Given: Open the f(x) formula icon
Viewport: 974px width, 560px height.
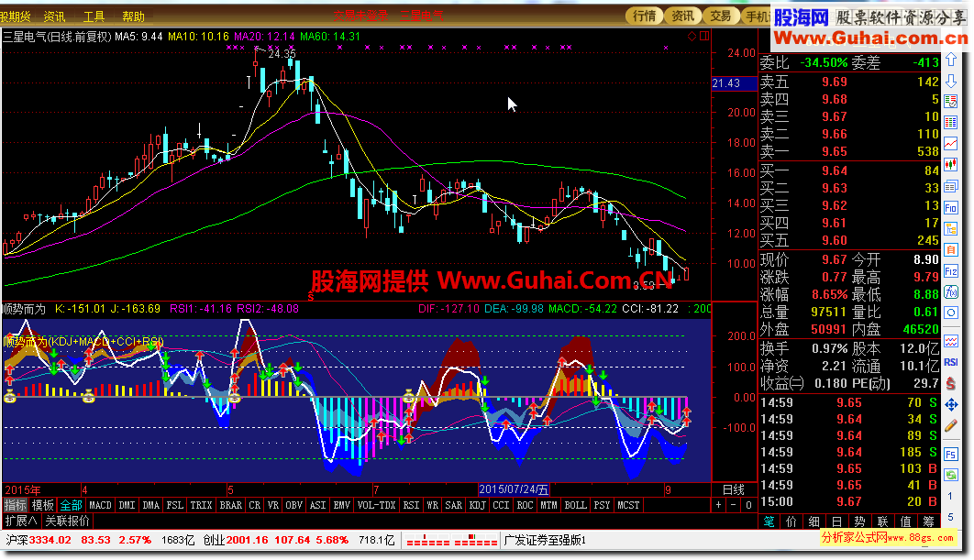Looking at the screenshot, I should tap(951, 291).
